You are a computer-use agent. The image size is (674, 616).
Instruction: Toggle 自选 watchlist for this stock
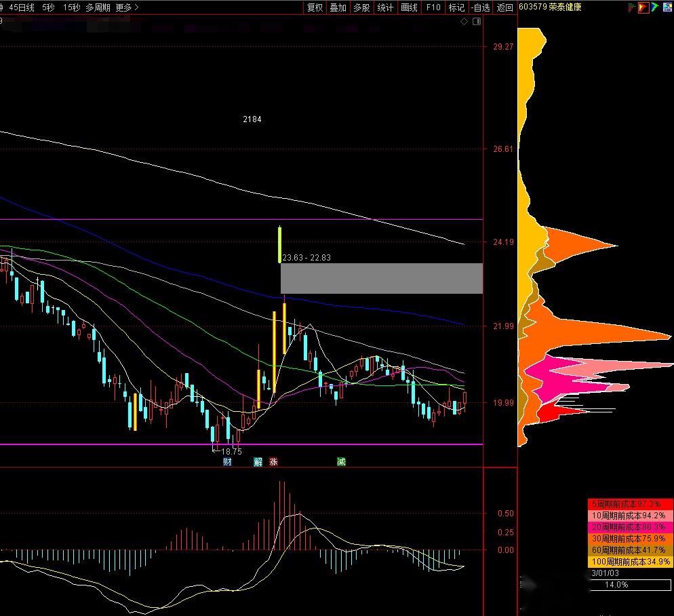tap(479, 7)
